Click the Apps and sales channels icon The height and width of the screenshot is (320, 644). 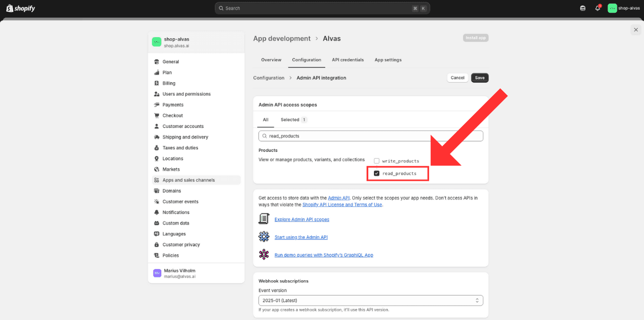coord(156,180)
